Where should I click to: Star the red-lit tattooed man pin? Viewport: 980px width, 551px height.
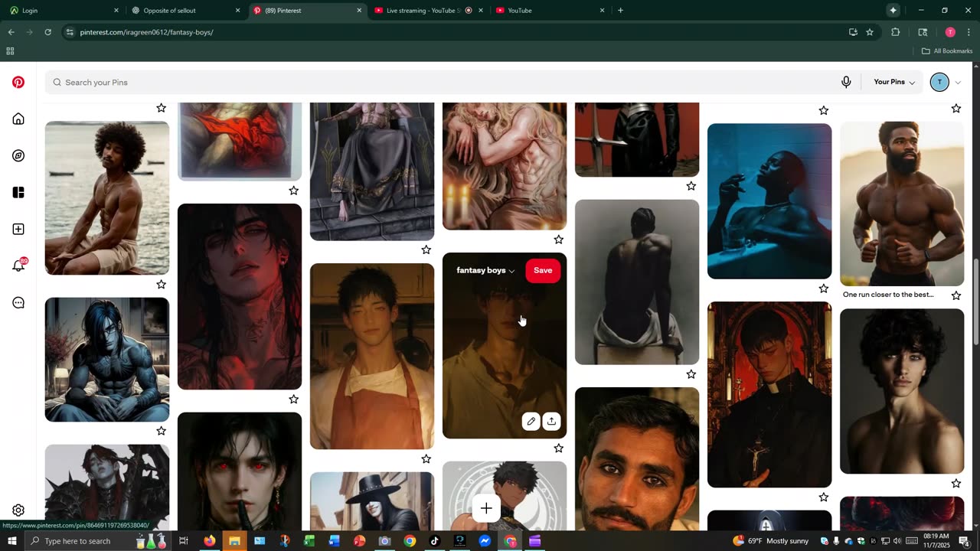[293, 399]
